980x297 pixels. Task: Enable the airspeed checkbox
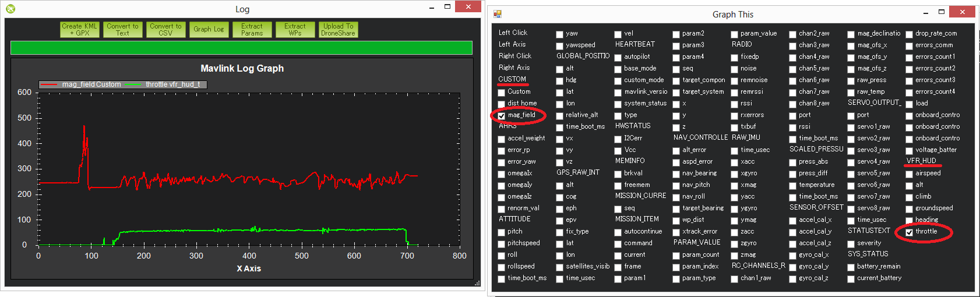[910, 174]
